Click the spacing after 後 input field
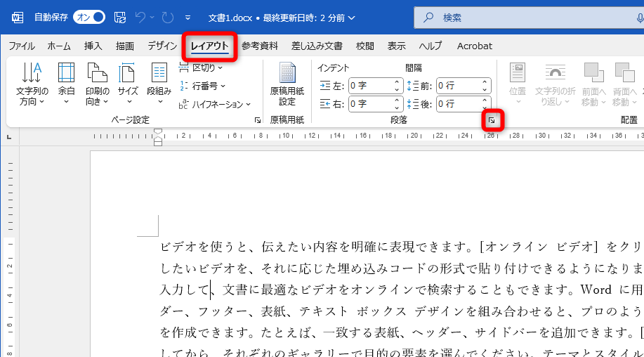The height and width of the screenshot is (357, 644). 458,104
